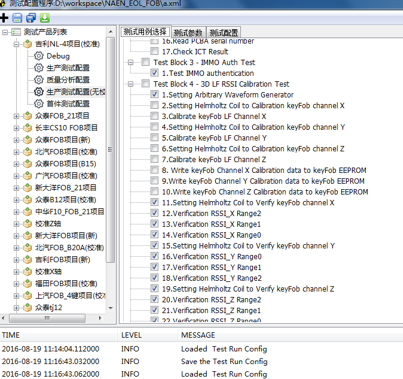Select the 首件测试配置 tree item

click(68, 104)
